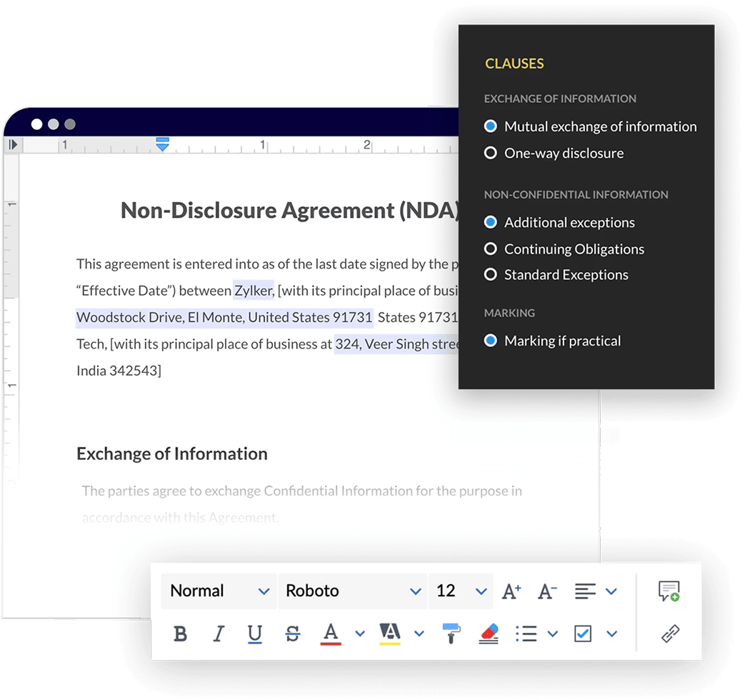750x700 pixels.
Task: Add a comment to the document
Action: pos(669,591)
